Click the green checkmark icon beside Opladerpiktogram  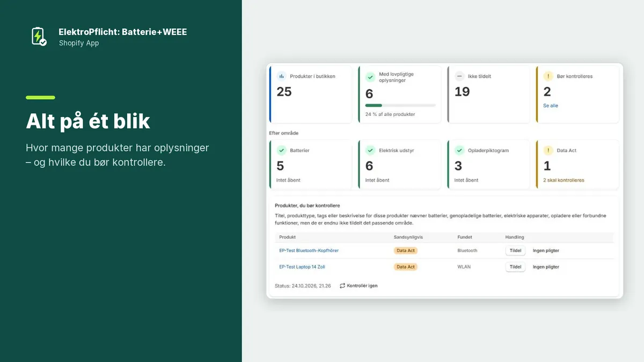pos(459,150)
